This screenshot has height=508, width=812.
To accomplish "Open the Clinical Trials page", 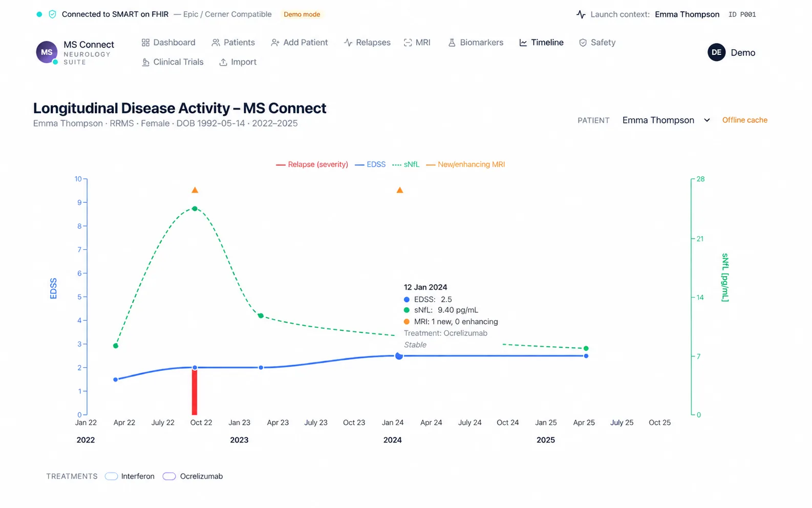I will click(173, 62).
